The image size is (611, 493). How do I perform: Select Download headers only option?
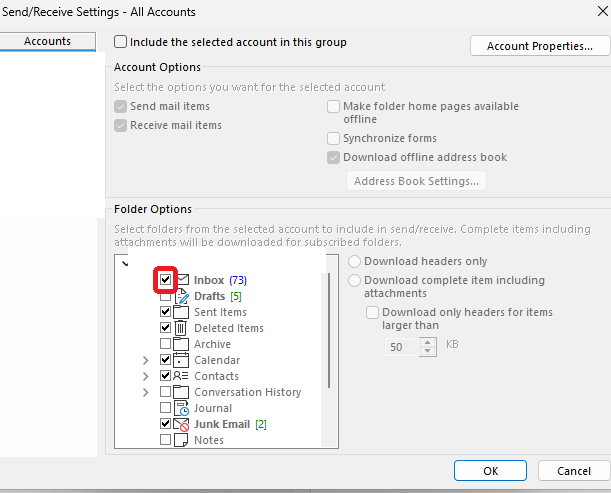coord(354,261)
